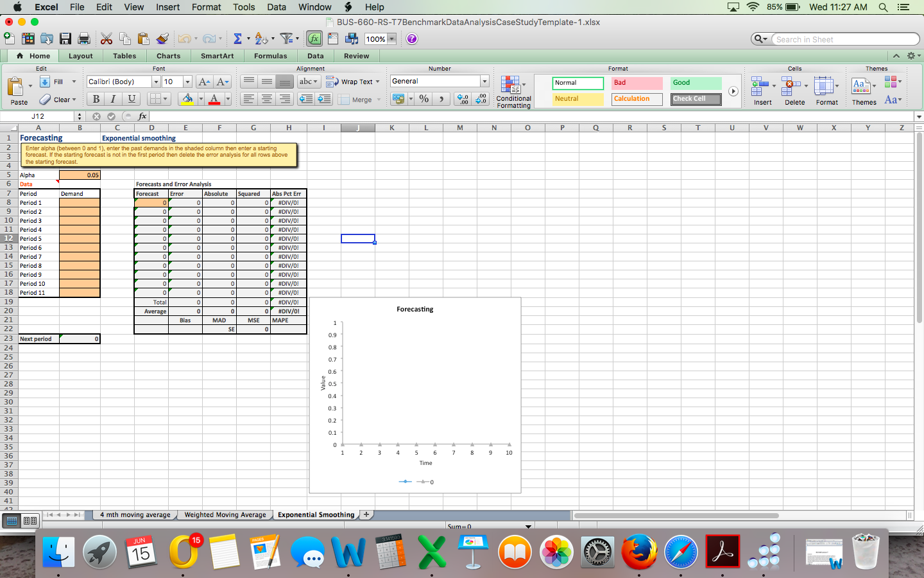
Task: Click the Filter funnel icon
Action: point(287,39)
